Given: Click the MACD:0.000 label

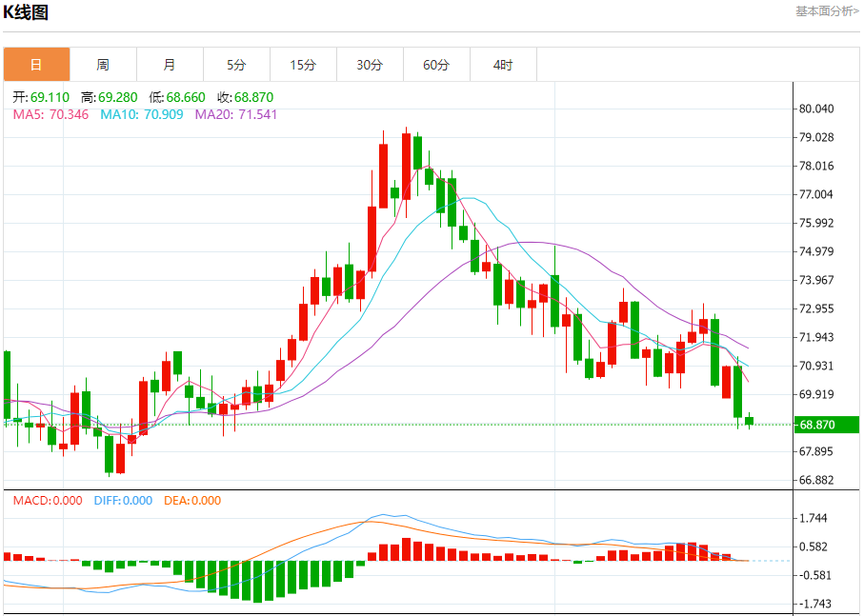Looking at the screenshot, I should point(48,501).
